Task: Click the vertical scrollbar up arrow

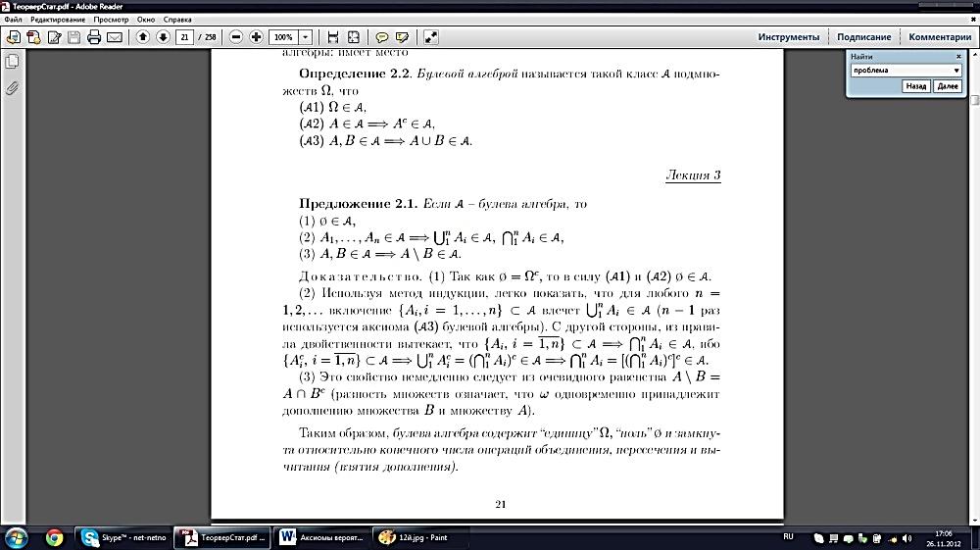Action: pos(975,56)
